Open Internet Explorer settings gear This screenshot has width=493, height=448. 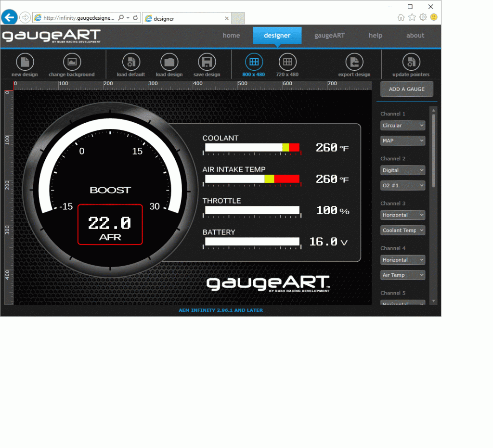(x=423, y=17)
